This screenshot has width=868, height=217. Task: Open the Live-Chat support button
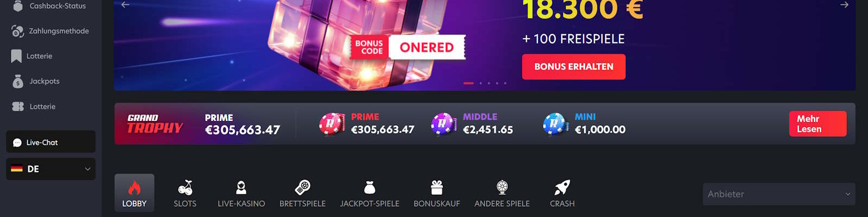coord(51,142)
